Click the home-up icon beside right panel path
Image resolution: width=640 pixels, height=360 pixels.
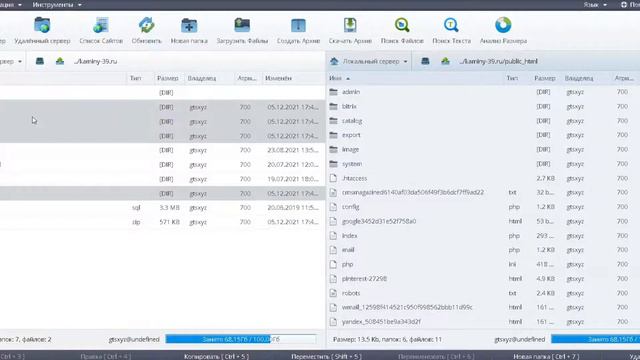tap(445, 61)
